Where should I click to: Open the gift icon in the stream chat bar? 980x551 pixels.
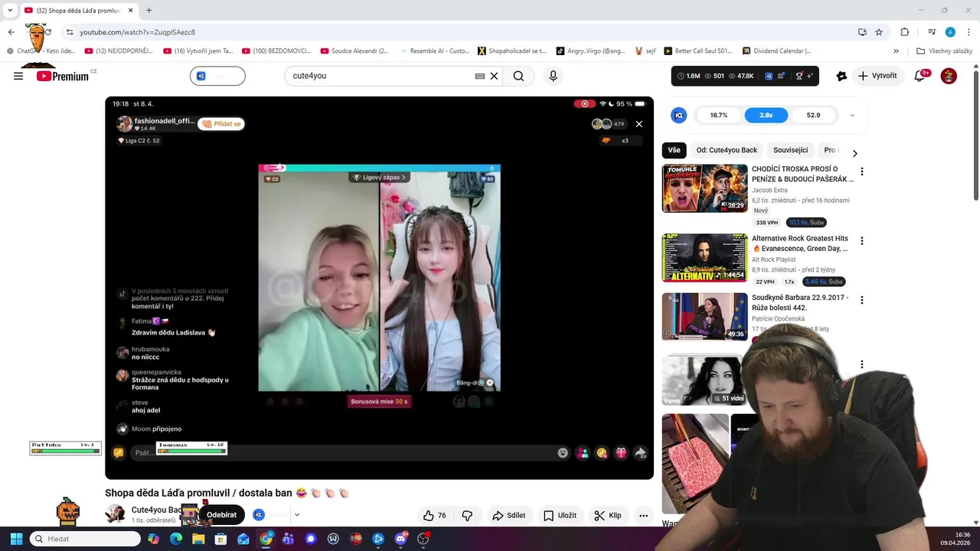pyautogui.click(x=621, y=452)
